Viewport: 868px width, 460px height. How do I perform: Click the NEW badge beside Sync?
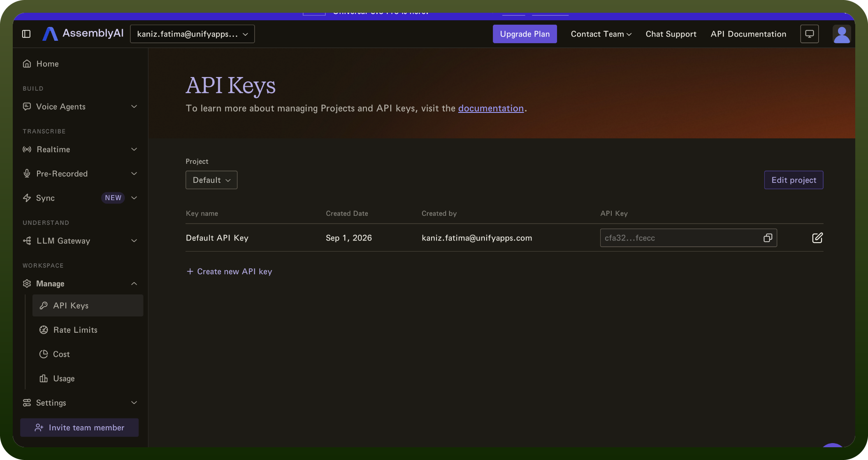[x=113, y=198]
